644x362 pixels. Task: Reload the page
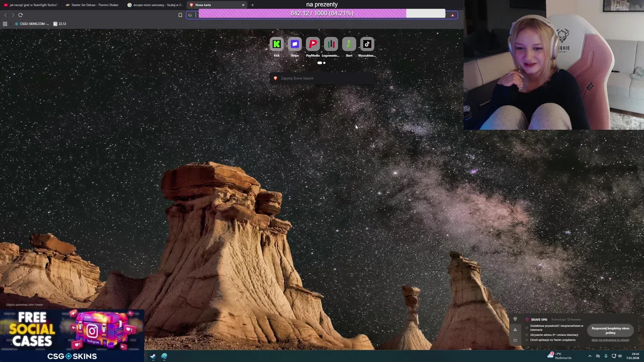(x=21, y=15)
